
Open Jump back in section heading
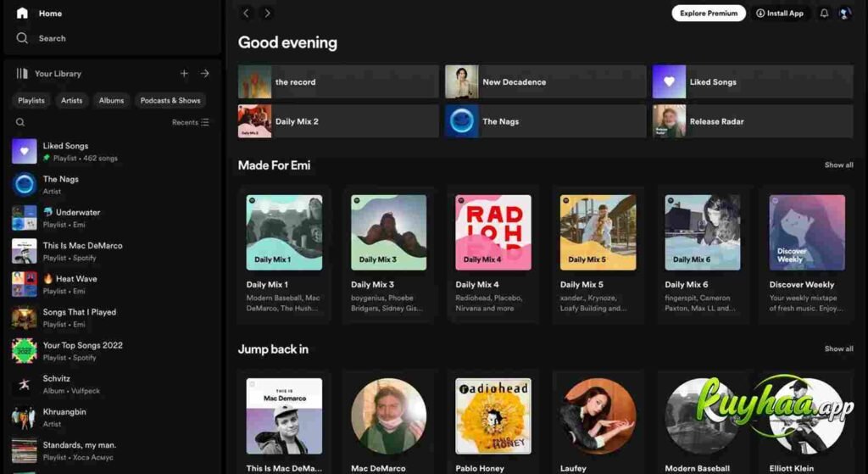(x=273, y=349)
